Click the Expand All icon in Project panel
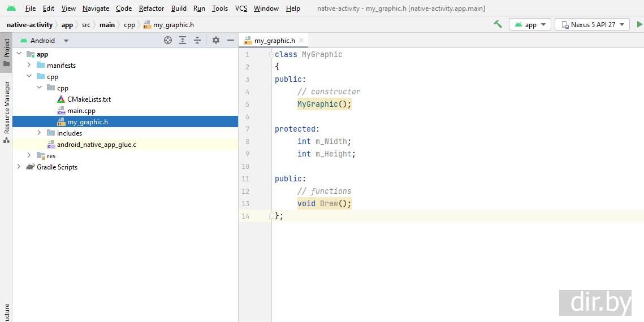This screenshot has height=322, width=644. [183, 40]
